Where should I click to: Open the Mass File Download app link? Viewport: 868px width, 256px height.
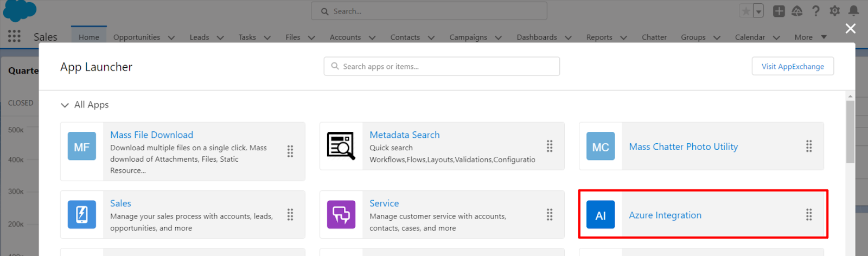(152, 135)
